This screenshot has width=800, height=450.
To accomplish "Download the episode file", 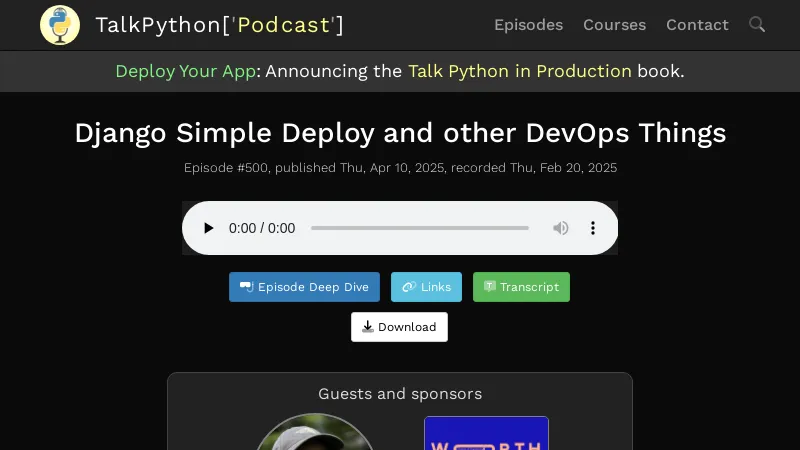I will [399, 327].
